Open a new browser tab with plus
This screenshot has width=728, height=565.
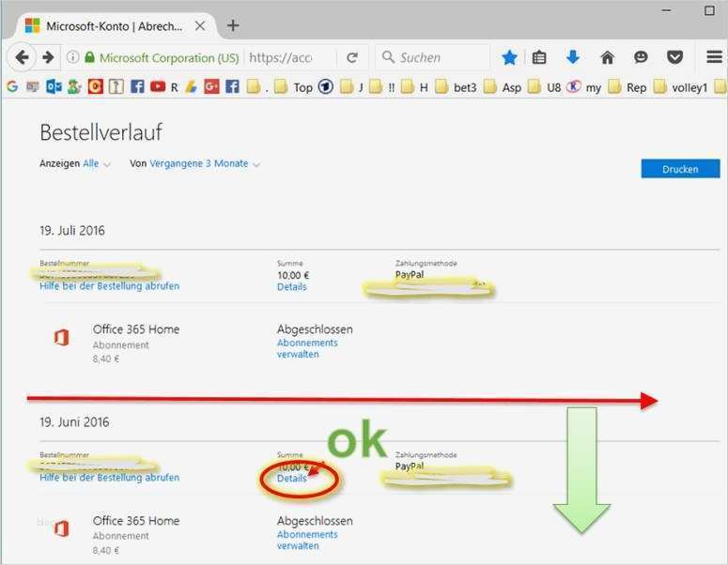pyautogui.click(x=233, y=25)
